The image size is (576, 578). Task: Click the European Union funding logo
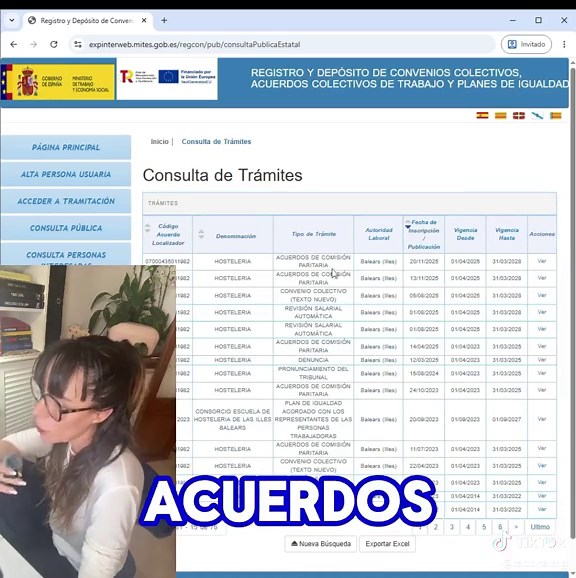click(187, 77)
